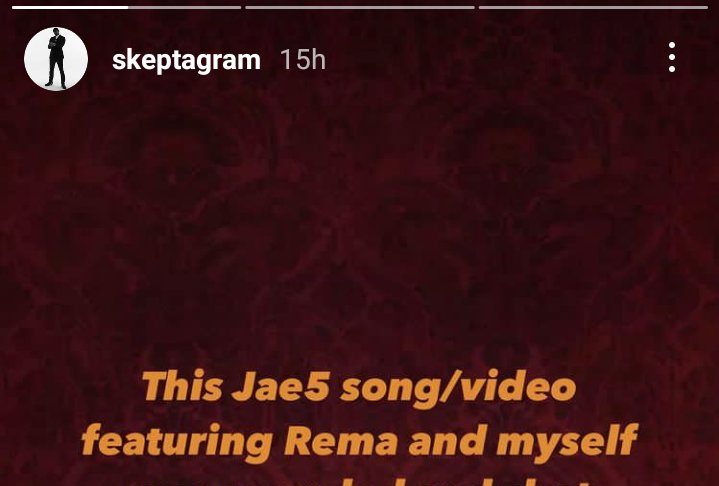Tap the "This Jae5 song/video" text line
719x486 pixels.
359,389
